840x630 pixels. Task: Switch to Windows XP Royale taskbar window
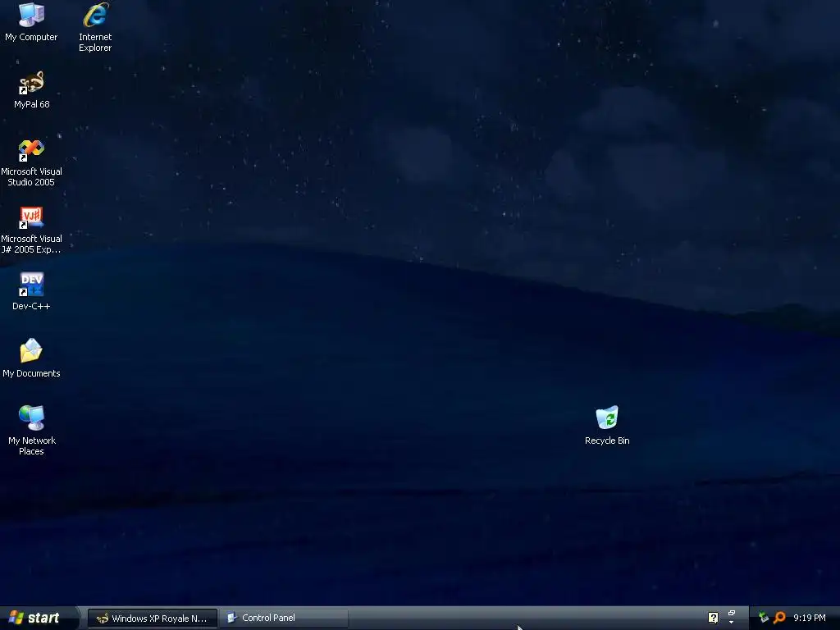click(152, 619)
